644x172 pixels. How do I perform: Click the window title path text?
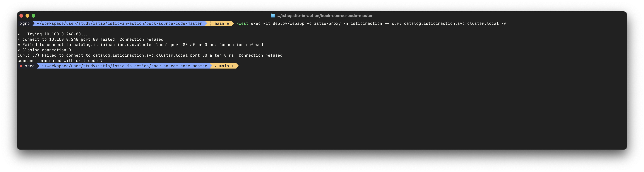coord(324,15)
